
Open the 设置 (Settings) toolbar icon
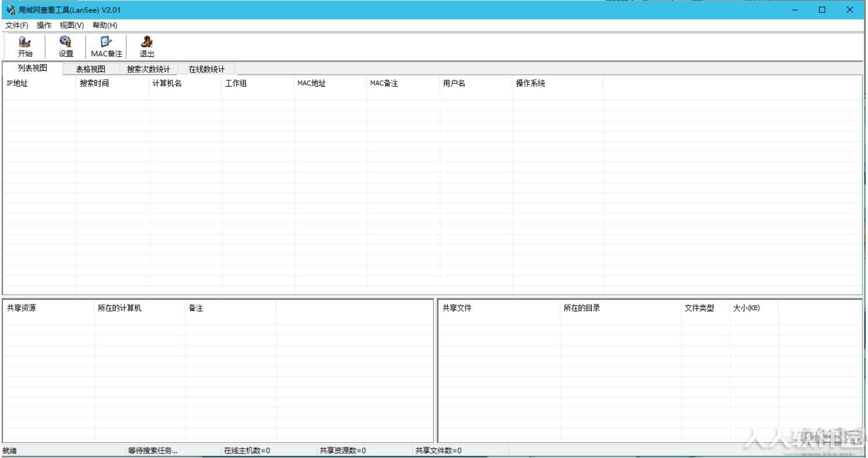tap(66, 46)
